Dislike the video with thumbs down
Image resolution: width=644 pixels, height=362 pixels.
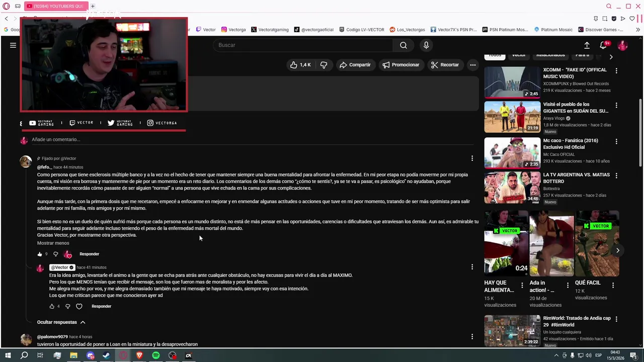pos(324,65)
